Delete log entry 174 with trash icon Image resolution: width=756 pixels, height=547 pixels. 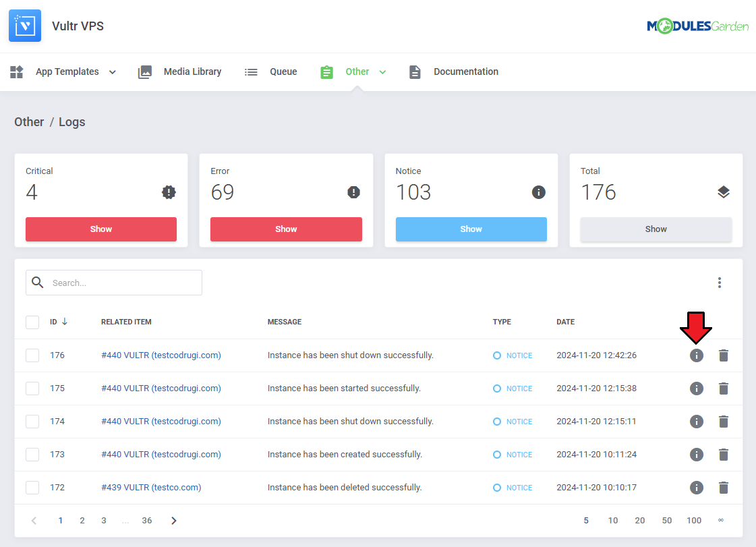tap(723, 422)
